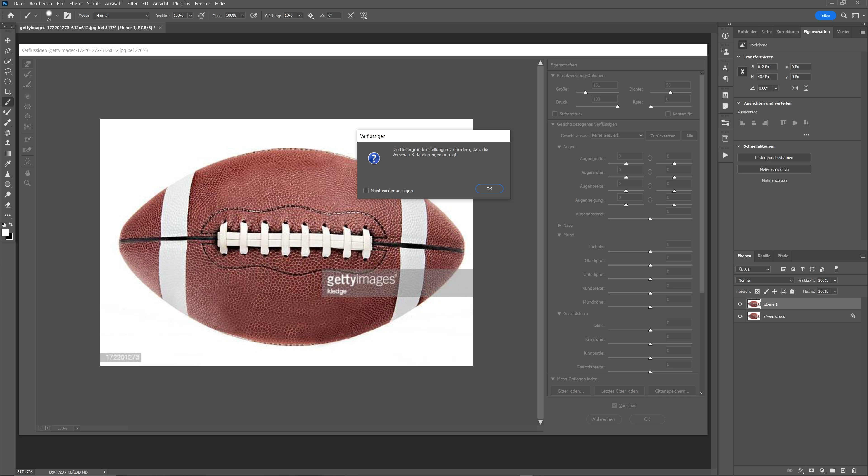The image size is (868, 476).
Task: Click the Home icon in options bar
Action: (11, 16)
